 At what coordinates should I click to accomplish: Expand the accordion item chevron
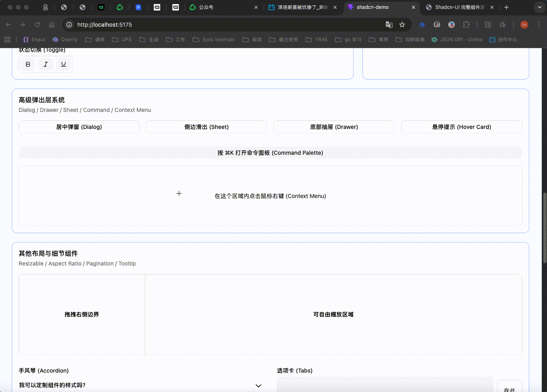[x=258, y=386]
